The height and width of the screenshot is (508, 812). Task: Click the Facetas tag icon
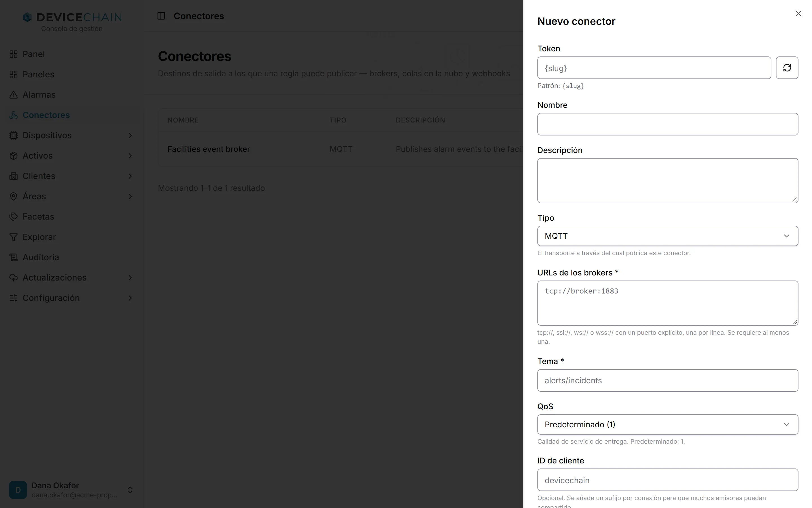click(x=14, y=217)
